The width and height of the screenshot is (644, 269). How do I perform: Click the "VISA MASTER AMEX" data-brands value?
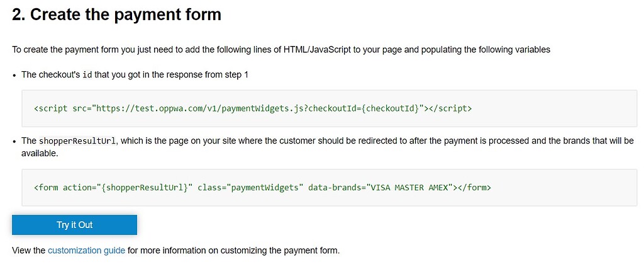409,188
